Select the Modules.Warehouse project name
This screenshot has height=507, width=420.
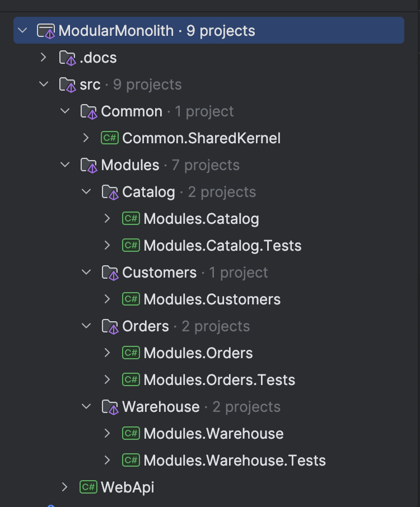[214, 433]
